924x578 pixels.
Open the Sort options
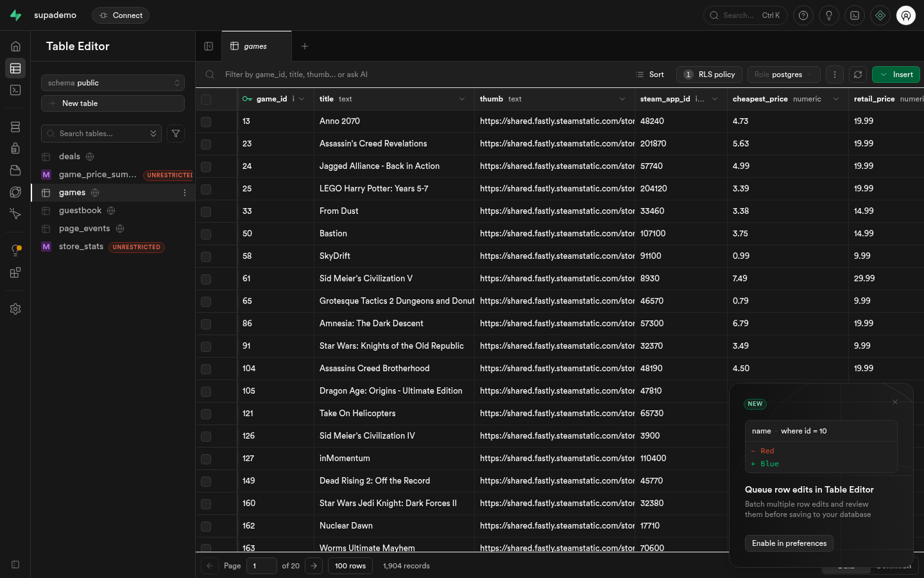tap(650, 74)
